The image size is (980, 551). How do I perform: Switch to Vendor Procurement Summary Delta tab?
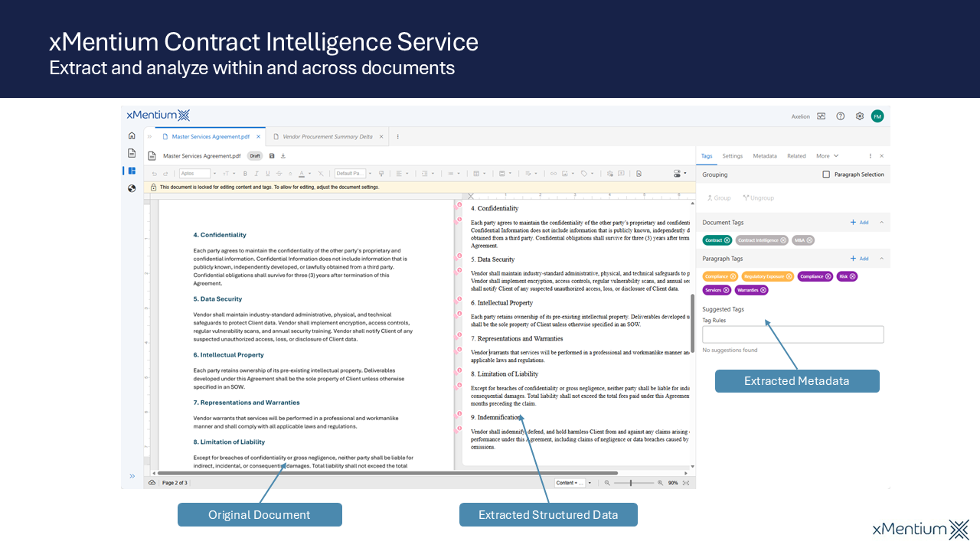(x=328, y=137)
